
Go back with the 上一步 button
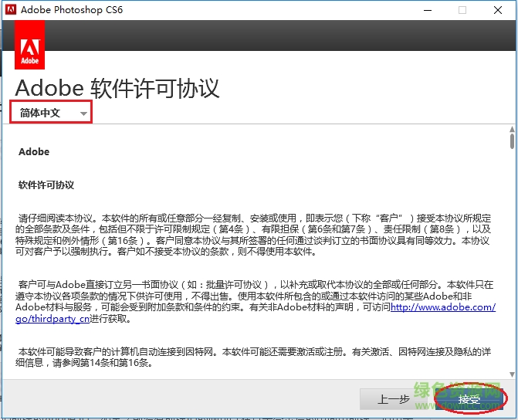[393, 399]
